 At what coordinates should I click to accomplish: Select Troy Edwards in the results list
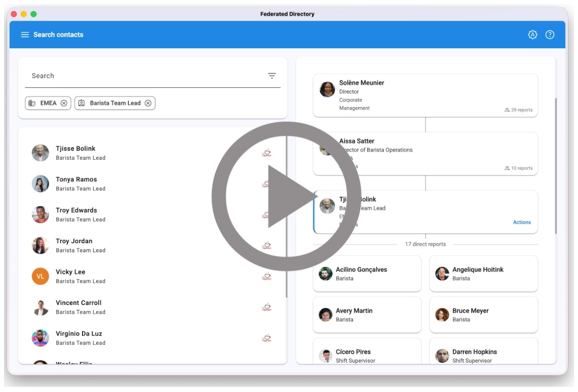152,215
